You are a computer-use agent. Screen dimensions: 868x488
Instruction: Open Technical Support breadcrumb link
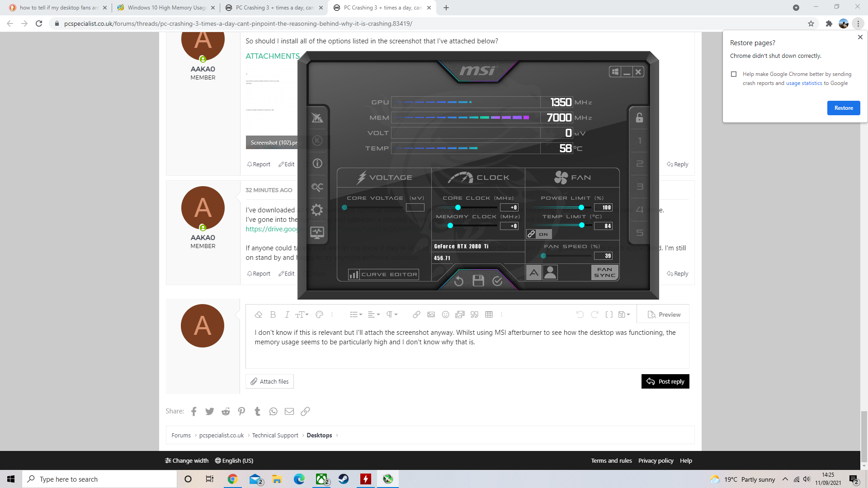(x=275, y=435)
